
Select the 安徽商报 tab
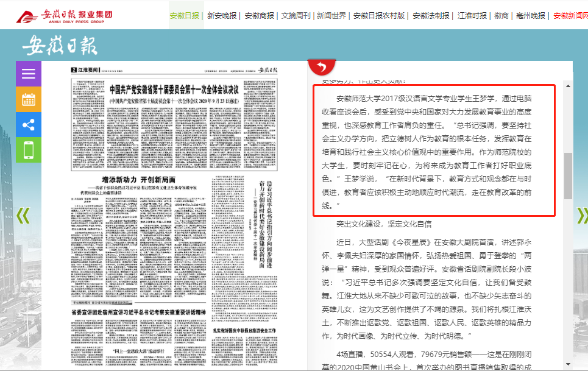click(x=259, y=16)
